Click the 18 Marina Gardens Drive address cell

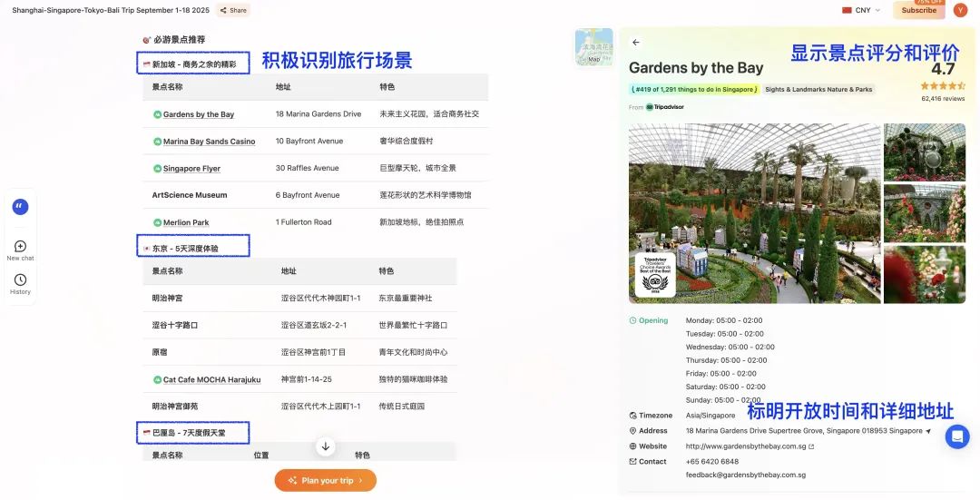[x=318, y=113]
